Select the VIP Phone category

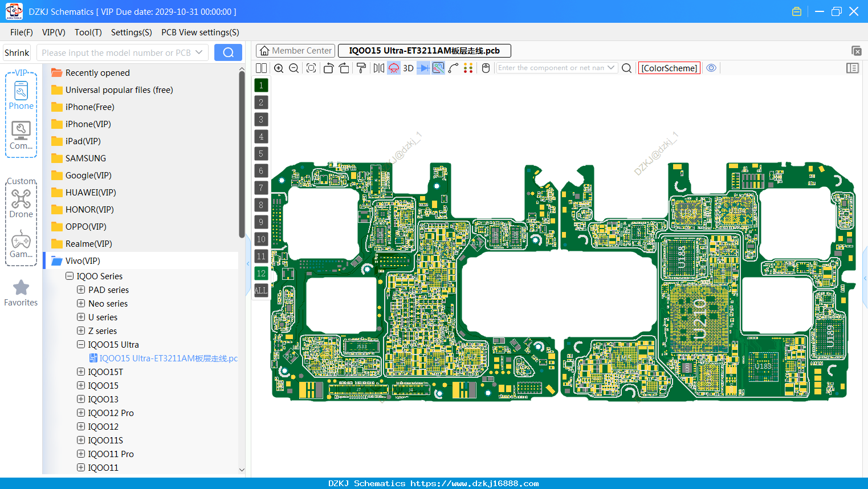21,95
